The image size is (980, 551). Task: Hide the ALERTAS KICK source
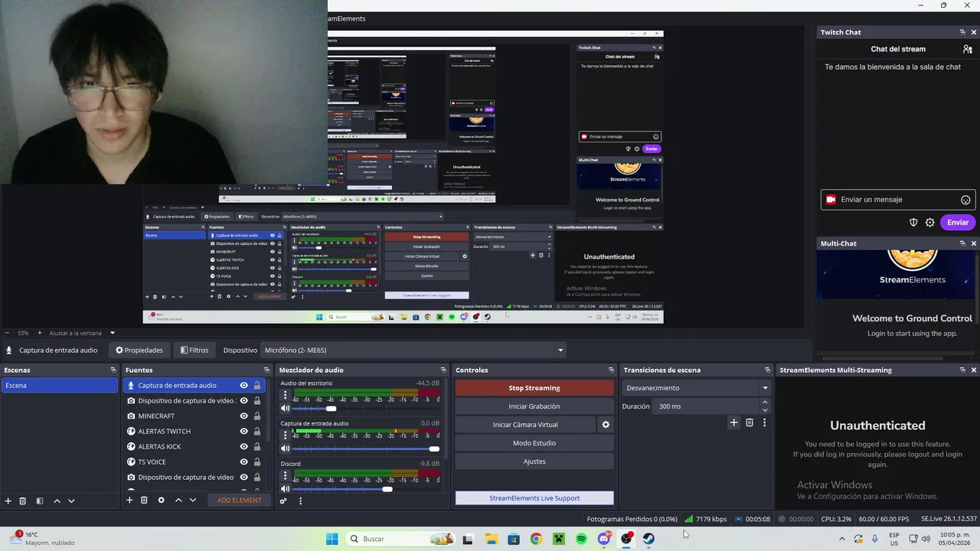point(244,447)
